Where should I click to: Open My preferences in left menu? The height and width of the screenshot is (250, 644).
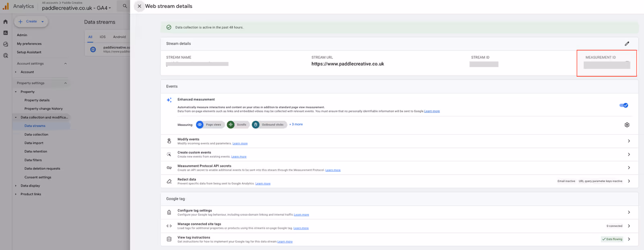(29, 44)
